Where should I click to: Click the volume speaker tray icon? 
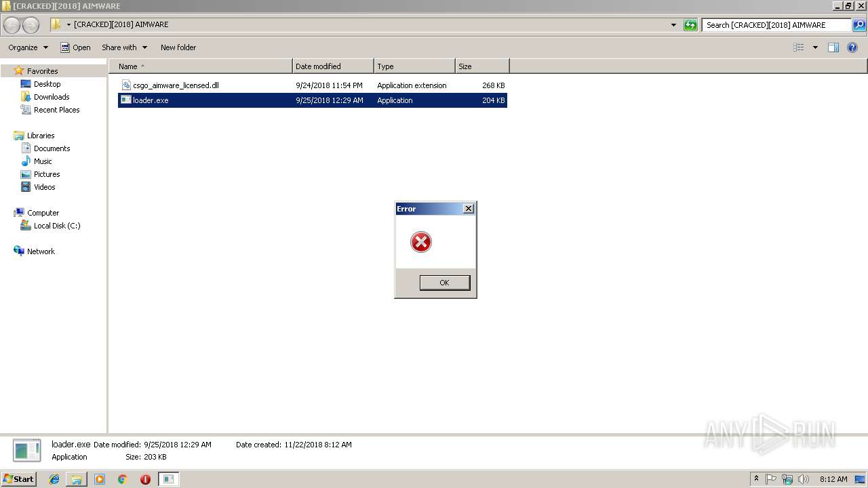coord(804,479)
